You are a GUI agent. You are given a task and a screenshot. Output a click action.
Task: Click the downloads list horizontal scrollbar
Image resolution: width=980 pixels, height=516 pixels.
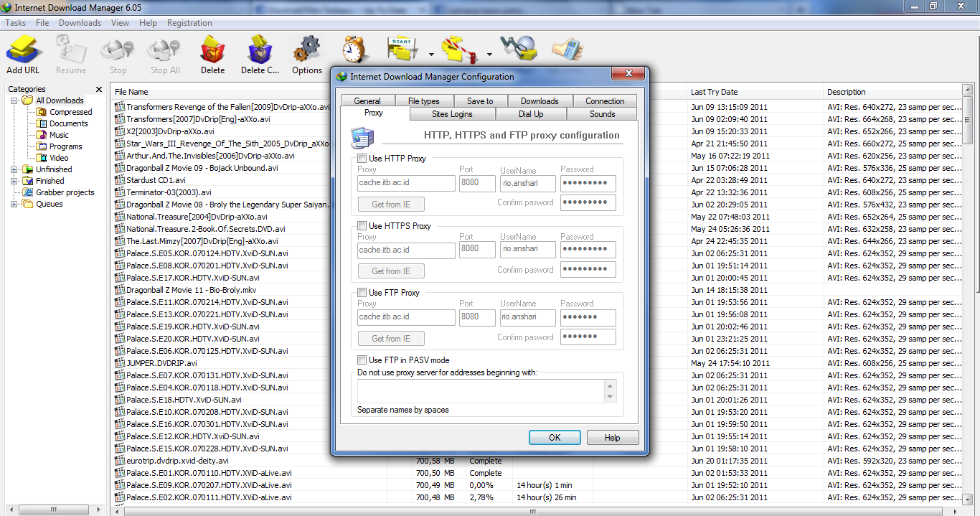(x=532, y=512)
